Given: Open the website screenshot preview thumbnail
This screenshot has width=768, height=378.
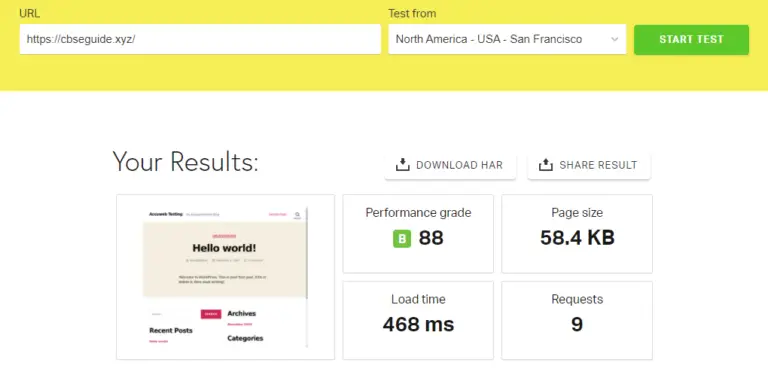Looking at the screenshot, I should pos(225,277).
